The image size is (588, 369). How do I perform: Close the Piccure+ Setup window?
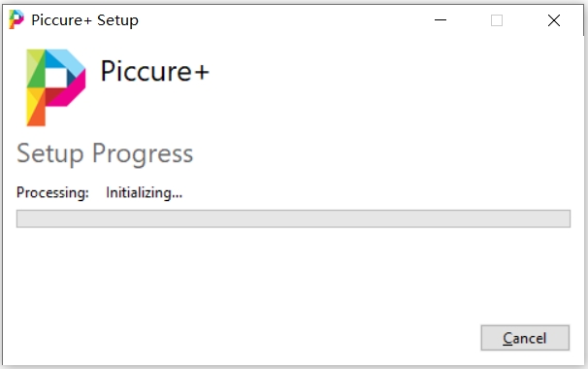[x=554, y=20]
